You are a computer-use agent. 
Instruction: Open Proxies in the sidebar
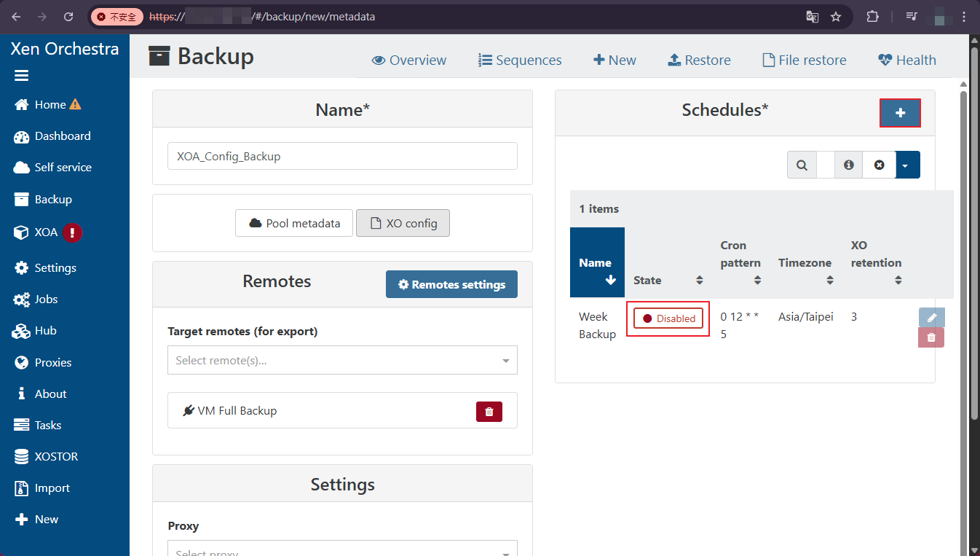(x=43, y=363)
